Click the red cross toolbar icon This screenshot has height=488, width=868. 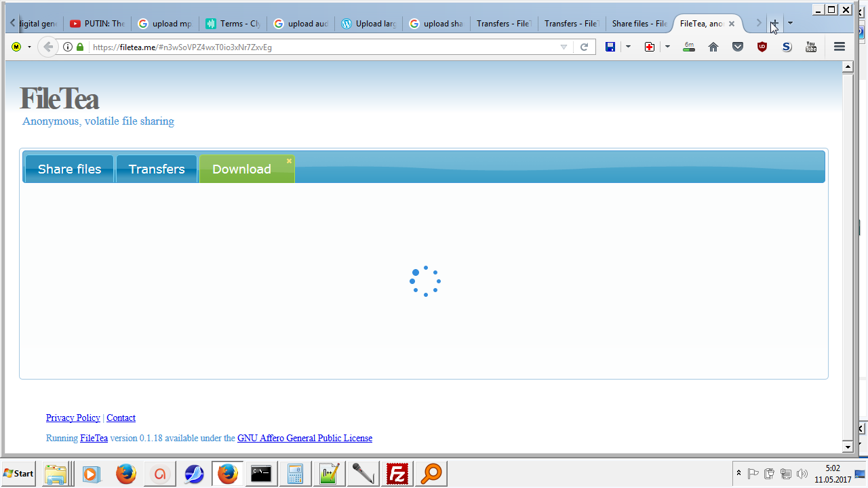(x=650, y=47)
